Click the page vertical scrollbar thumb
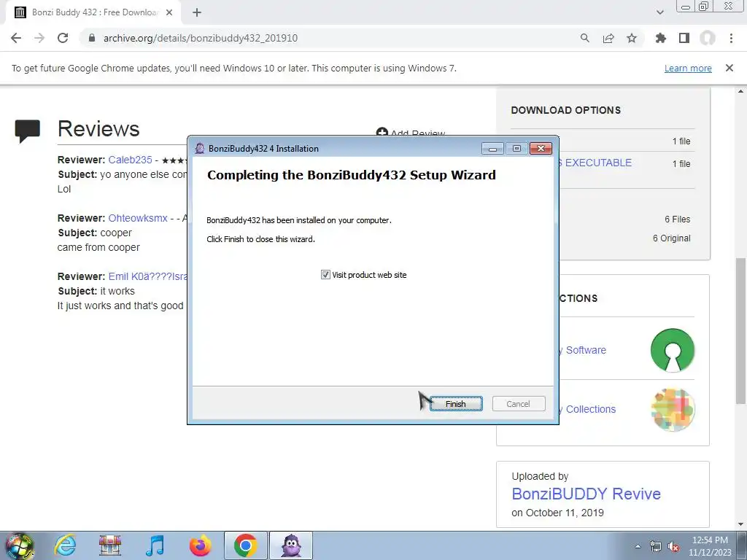 741,331
